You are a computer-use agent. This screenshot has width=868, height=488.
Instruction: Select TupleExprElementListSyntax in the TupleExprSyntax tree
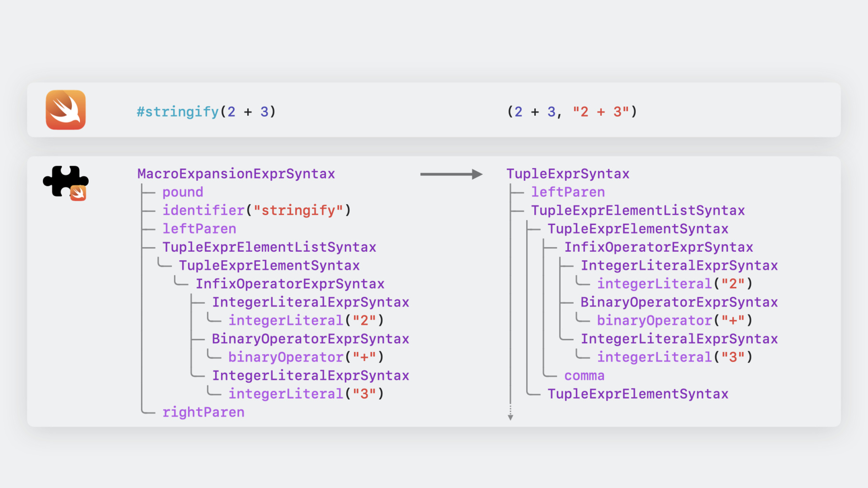[638, 210]
